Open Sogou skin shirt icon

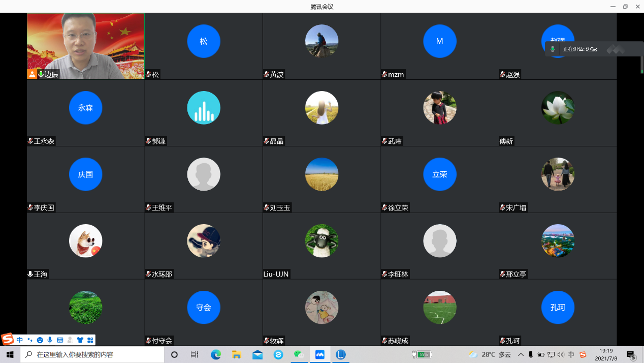coord(80,340)
